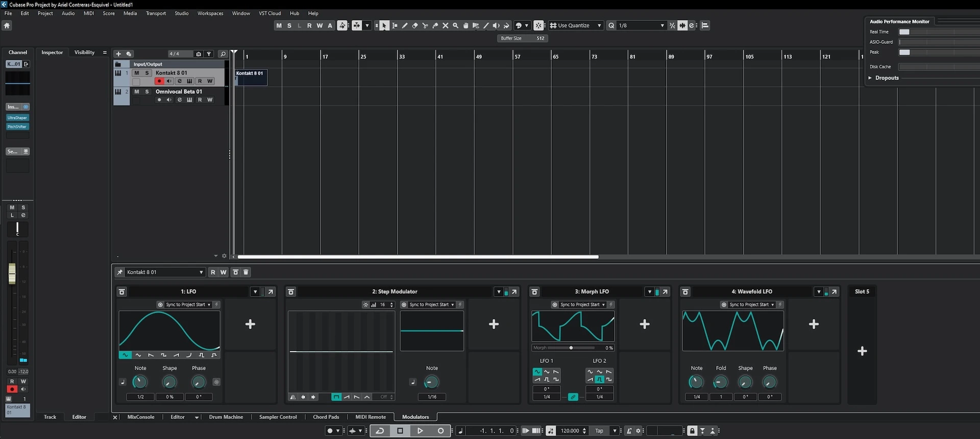Screen dimensions: 980x439
Task: Switch to the MixConsole tab
Action: (x=140, y=417)
